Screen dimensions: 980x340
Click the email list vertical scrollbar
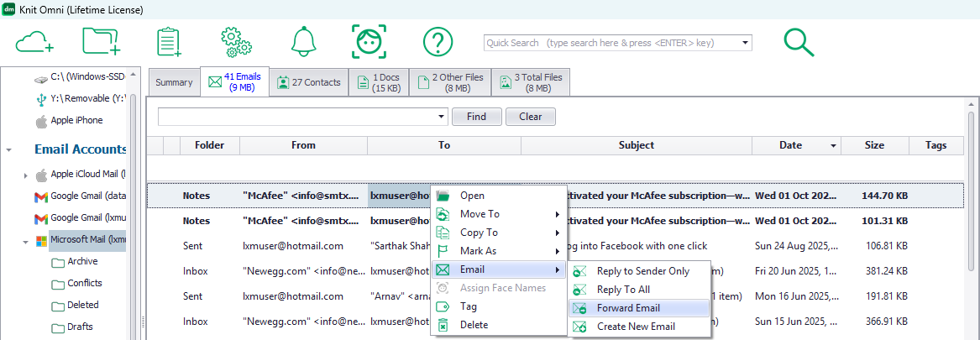coord(972,191)
